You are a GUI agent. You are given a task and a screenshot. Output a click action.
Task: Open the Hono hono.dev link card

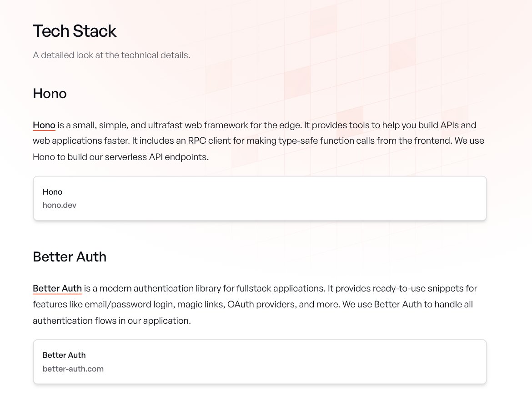click(260, 198)
